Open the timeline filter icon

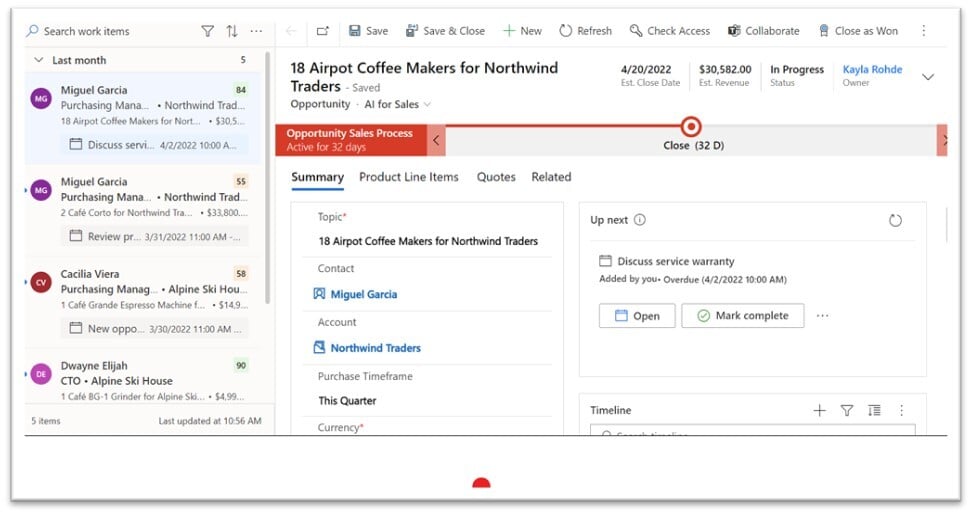(x=846, y=410)
